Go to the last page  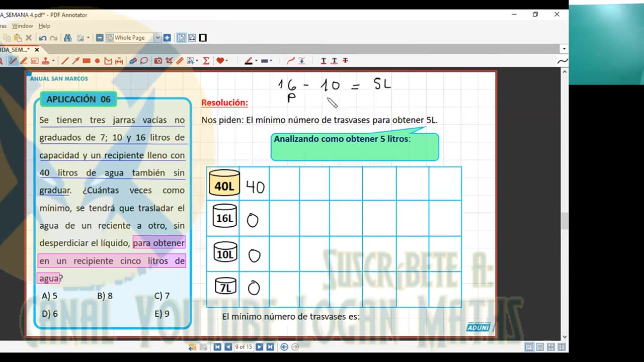pyautogui.click(x=270, y=347)
